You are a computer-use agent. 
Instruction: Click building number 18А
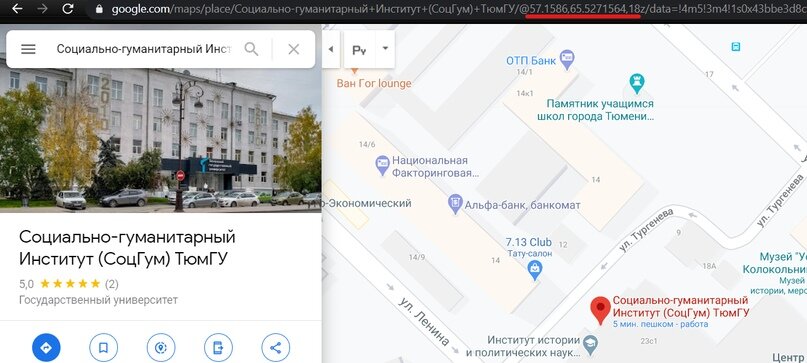tap(710, 266)
